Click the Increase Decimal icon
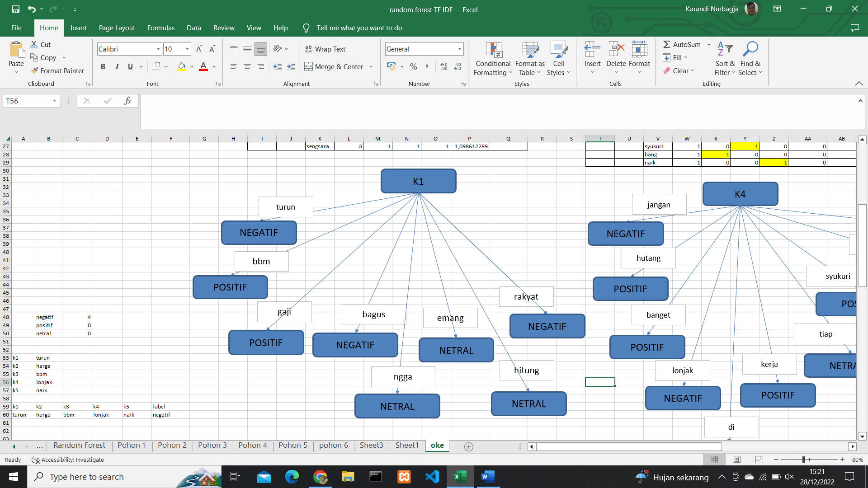This screenshot has width=868, height=488. tap(444, 66)
